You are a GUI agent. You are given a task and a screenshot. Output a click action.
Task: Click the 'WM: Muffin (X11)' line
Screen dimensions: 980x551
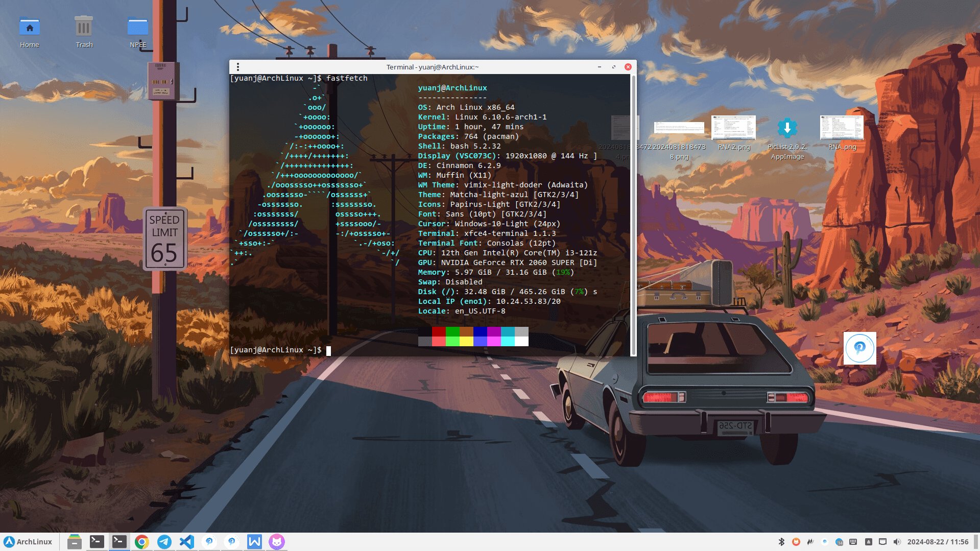pyautogui.click(x=455, y=175)
